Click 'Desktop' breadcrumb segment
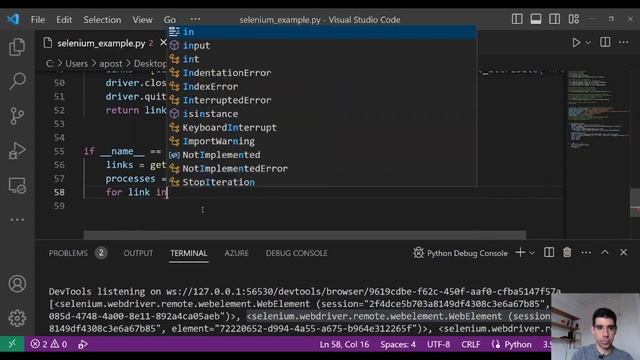This screenshot has width=640, height=360. 150,64
